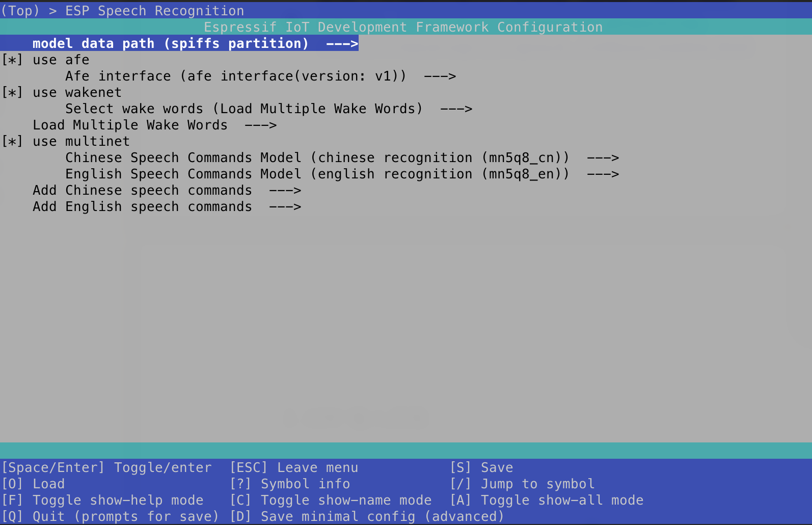
Task: Click the [/] Jump to symbol hint
Action: (522, 484)
